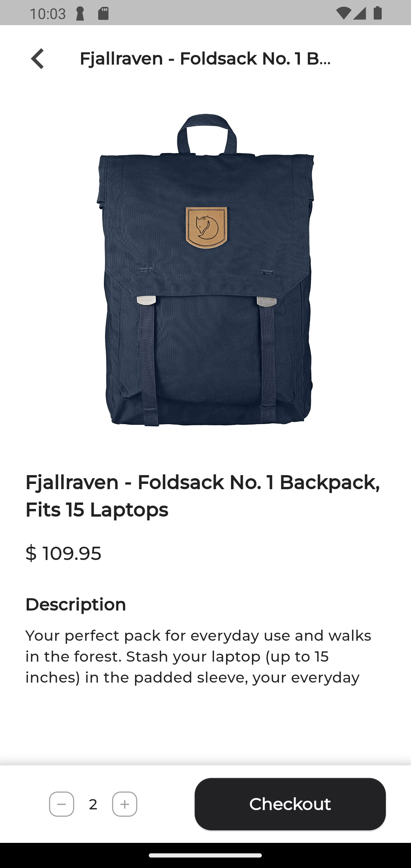The width and height of the screenshot is (411, 868).
Task: Tap the description paragraph text
Action: click(x=198, y=656)
